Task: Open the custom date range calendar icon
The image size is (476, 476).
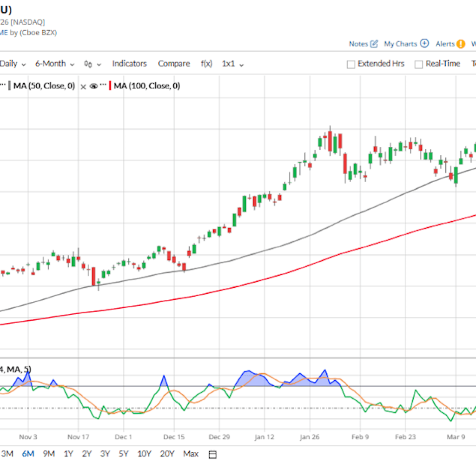Action: tap(212, 454)
